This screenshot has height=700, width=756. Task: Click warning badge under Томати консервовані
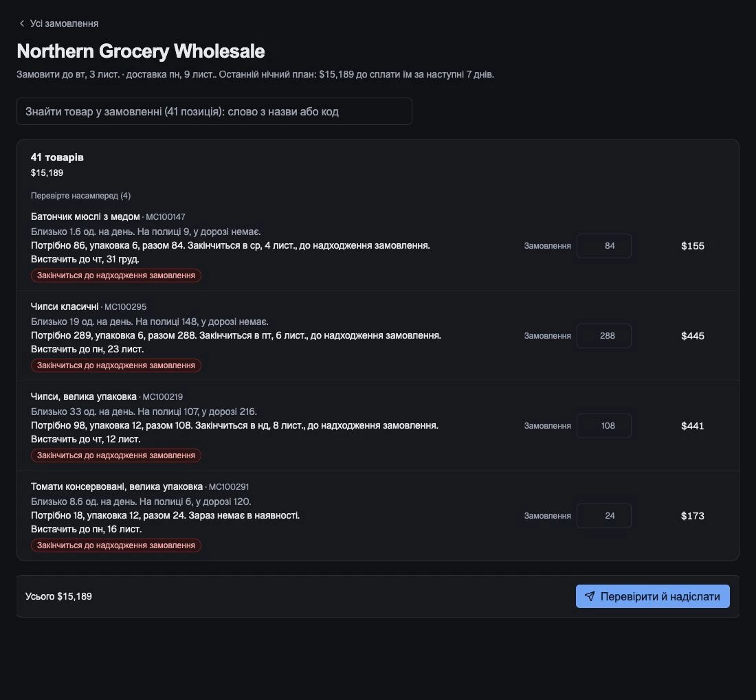[x=115, y=545]
